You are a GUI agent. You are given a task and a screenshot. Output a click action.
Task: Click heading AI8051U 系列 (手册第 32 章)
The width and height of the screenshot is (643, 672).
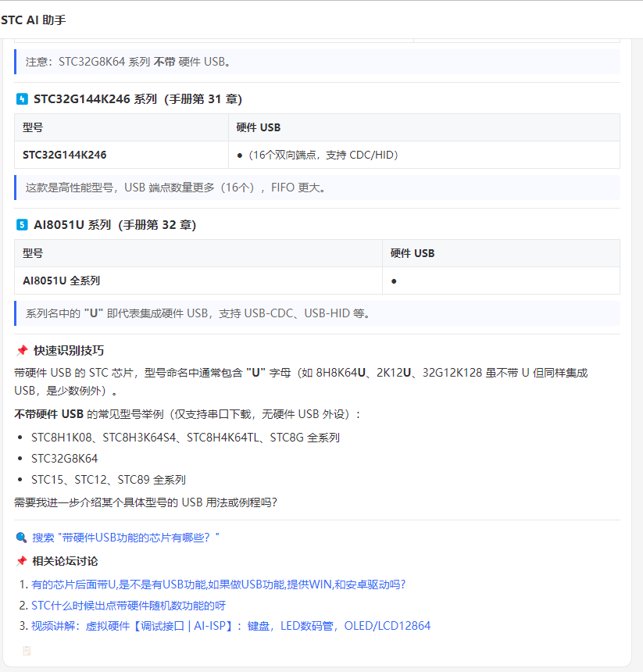point(115,224)
